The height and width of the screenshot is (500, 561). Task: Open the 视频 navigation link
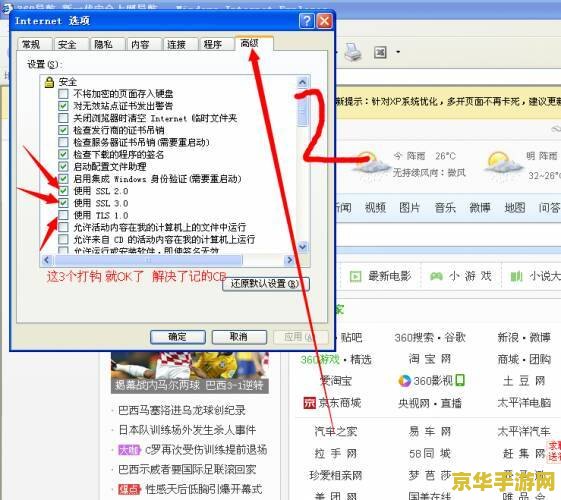click(375, 207)
